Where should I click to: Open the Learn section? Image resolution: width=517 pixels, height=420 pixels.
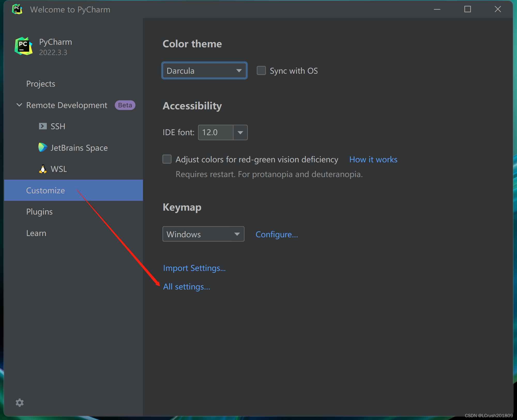click(x=36, y=233)
